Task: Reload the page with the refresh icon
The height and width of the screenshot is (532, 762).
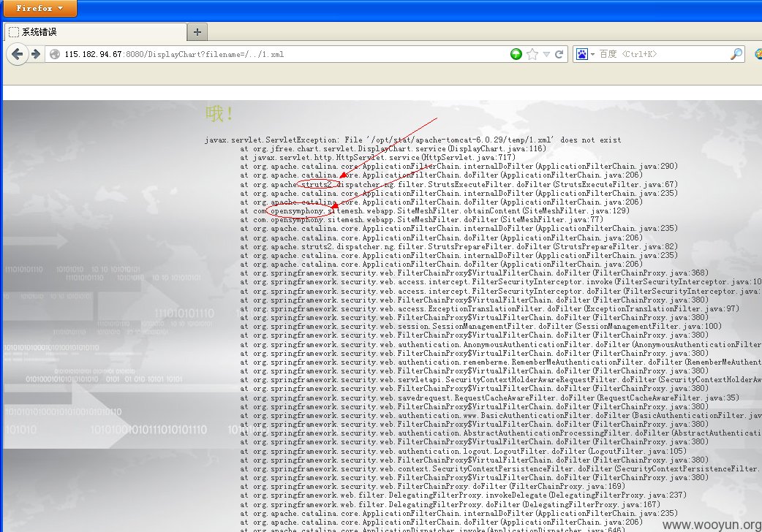Action: coord(559,54)
